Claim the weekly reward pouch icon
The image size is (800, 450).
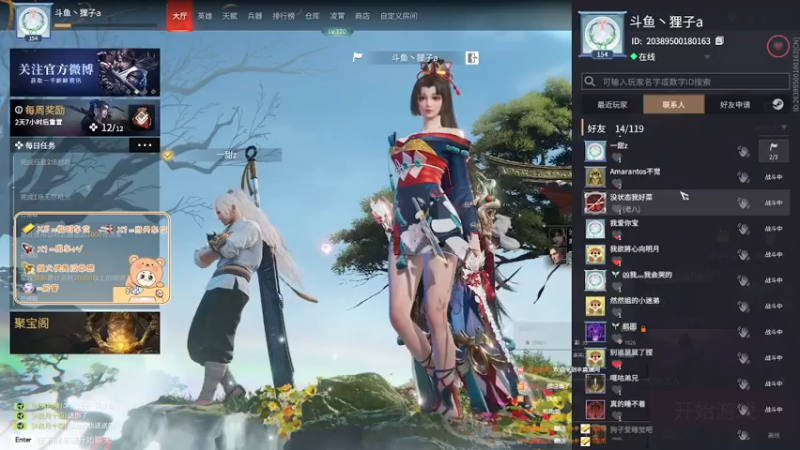[x=141, y=118]
